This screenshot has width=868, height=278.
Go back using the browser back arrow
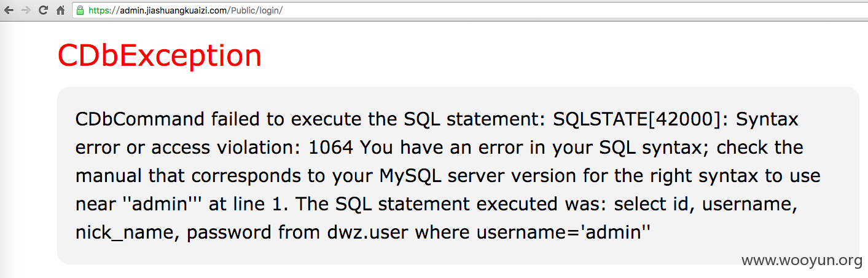[9, 10]
